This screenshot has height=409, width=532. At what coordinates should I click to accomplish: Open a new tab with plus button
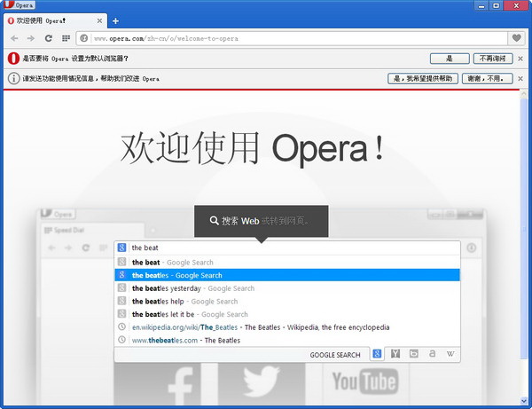[x=115, y=20]
